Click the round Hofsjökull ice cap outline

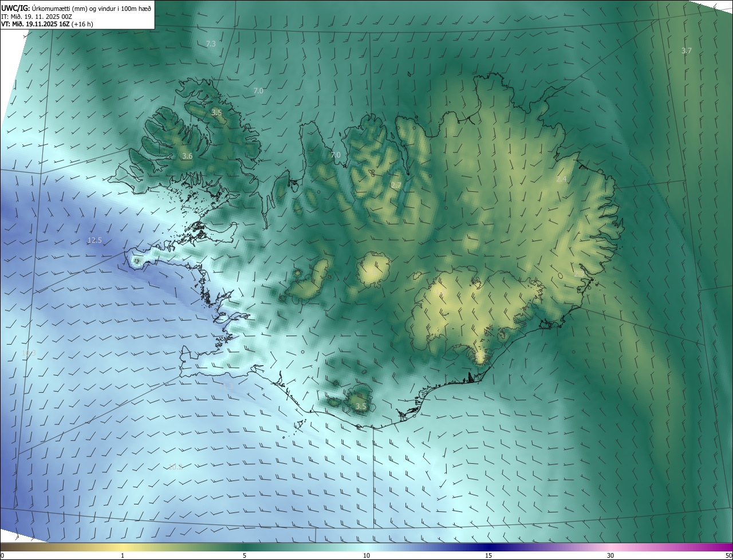tap(373, 269)
